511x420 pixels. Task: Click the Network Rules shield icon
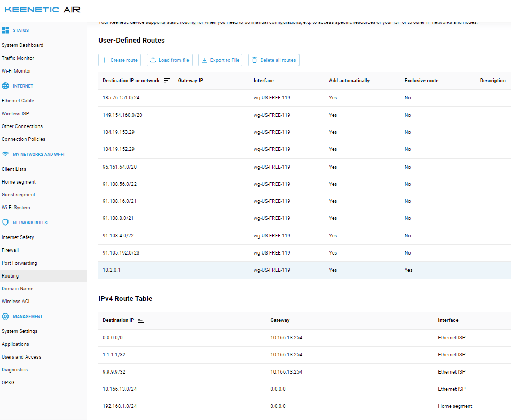(x=6, y=223)
